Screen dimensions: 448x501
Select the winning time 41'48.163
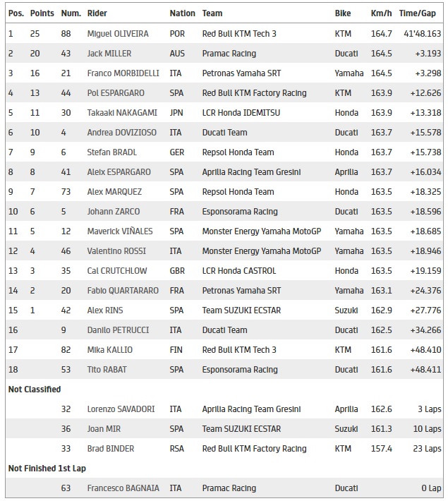coord(420,34)
